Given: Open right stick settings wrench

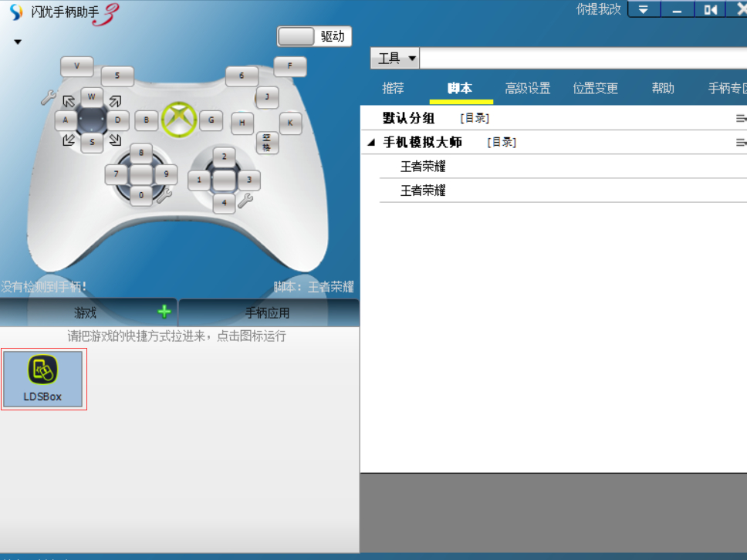Looking at the screenshot, I should click(x=245, y=201).
